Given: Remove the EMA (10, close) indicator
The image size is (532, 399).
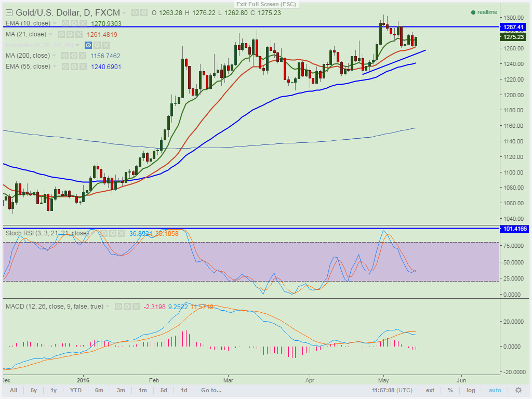Looking at the screenshot, I should [83, 23].
